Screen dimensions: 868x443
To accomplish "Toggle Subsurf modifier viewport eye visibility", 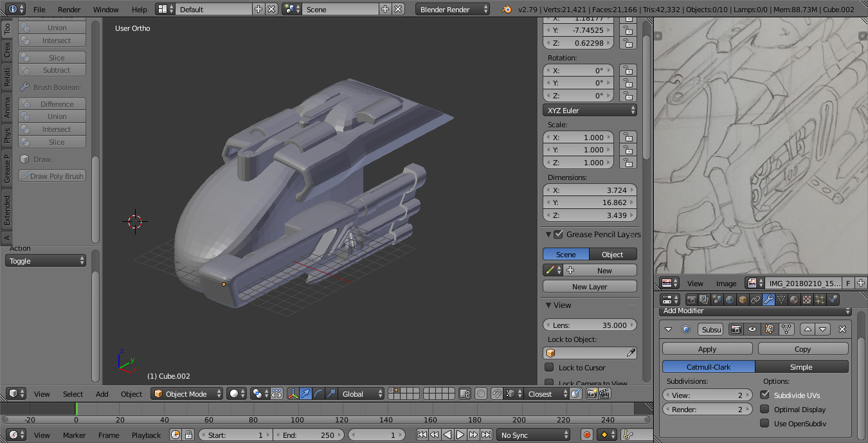I will pyautogui.click(x=752, y=329).
